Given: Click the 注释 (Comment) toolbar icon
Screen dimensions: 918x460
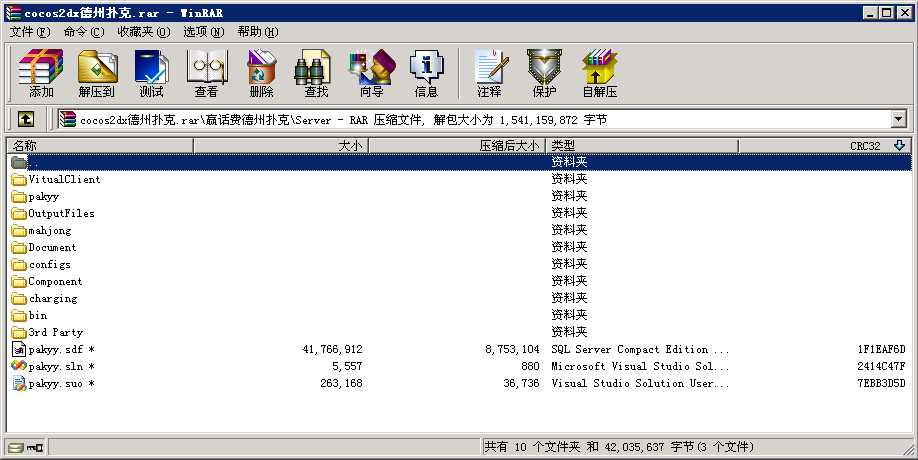Looking at the screenshot, I should point(489,73).
